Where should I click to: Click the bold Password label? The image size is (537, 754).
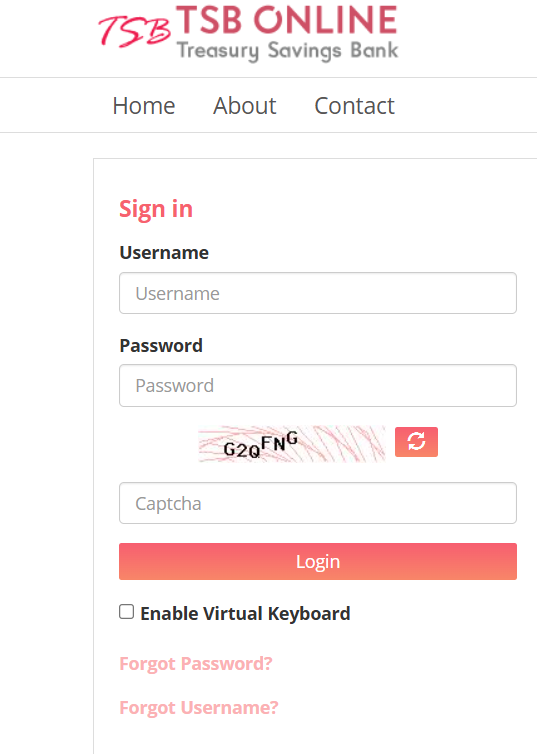[x=161, y=346]
